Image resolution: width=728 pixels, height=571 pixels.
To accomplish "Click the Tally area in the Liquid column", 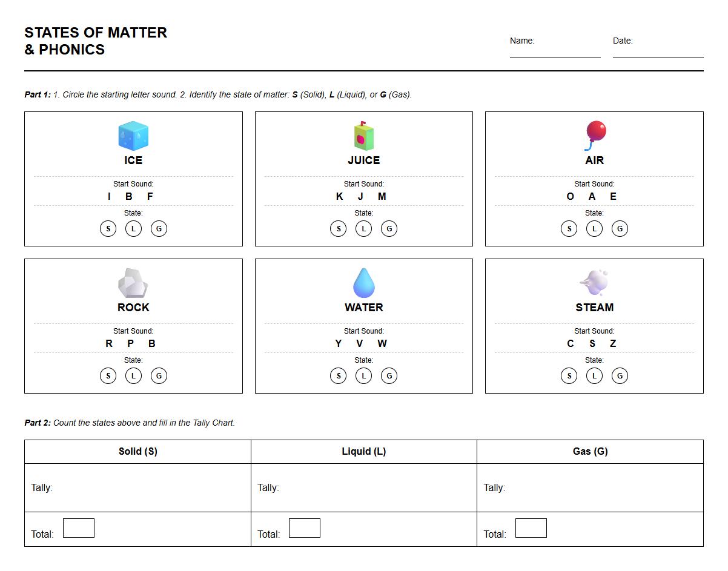I will (x=363, y=487).
